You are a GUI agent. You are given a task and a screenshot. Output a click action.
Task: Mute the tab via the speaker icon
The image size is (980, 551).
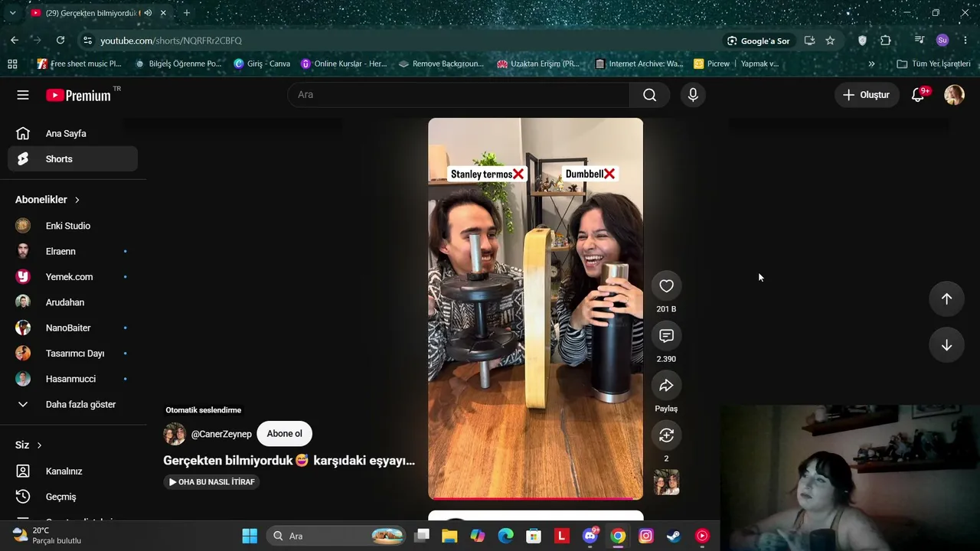pos(148,13)
